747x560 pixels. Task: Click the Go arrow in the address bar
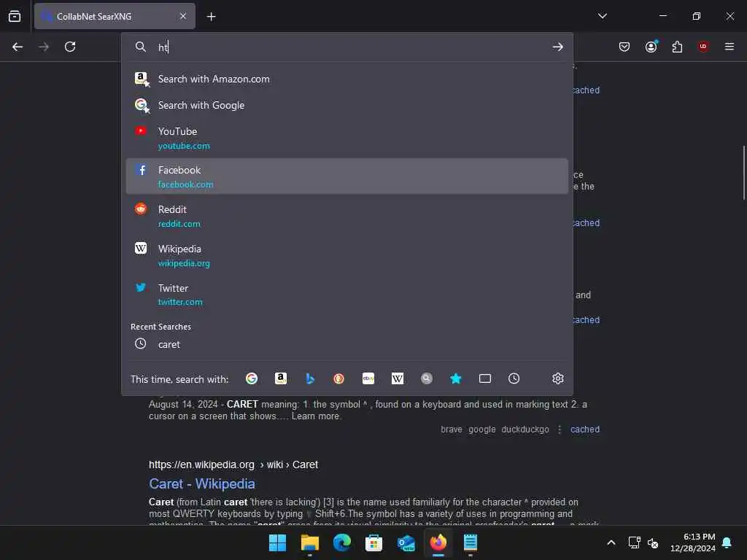[x=557, y=47]
